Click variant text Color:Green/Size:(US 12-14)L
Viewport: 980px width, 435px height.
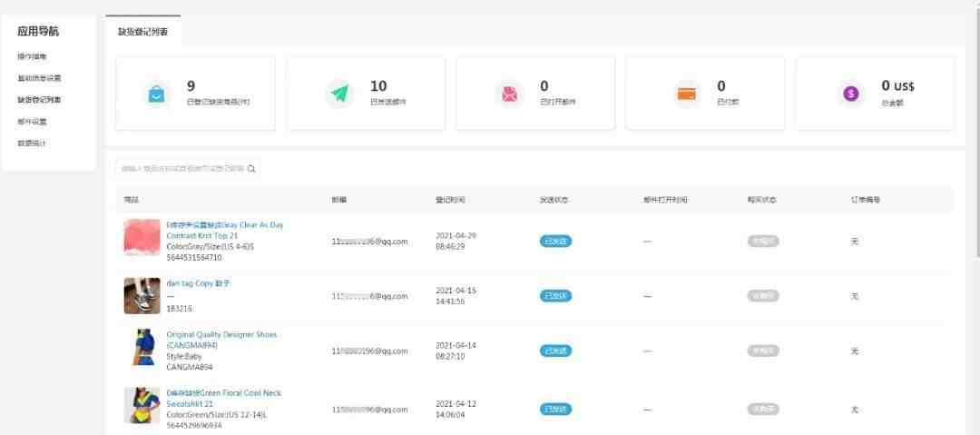217,414
